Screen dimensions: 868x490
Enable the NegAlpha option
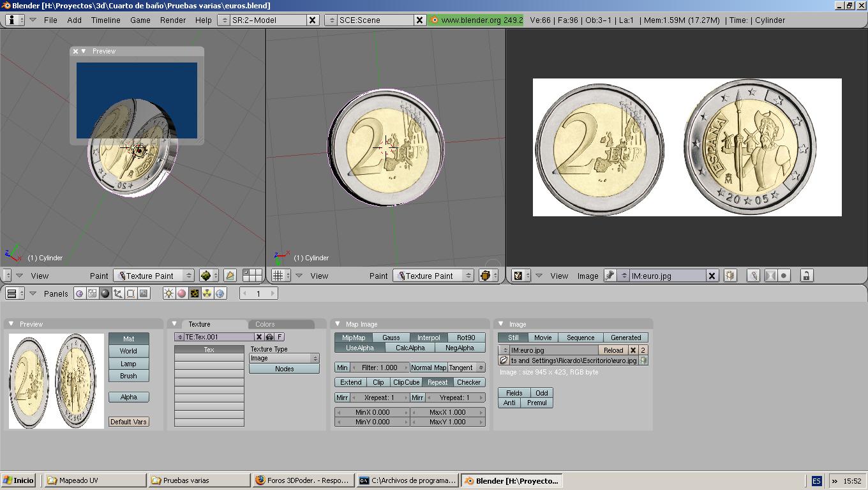coord(460,348)
